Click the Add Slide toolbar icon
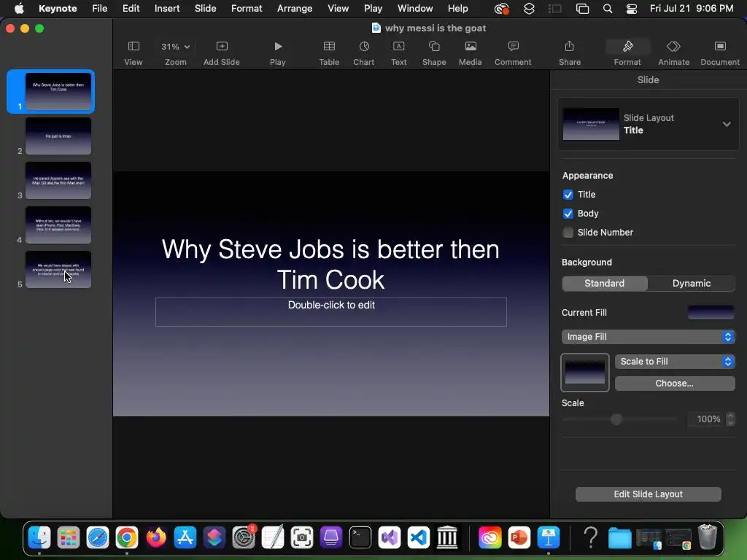The width and height of the screenshot is (747, 560). [222, 46]
